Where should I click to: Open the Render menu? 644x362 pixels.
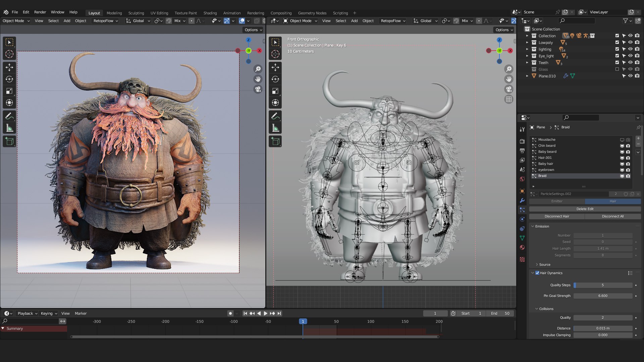click(x=40, y=12)
